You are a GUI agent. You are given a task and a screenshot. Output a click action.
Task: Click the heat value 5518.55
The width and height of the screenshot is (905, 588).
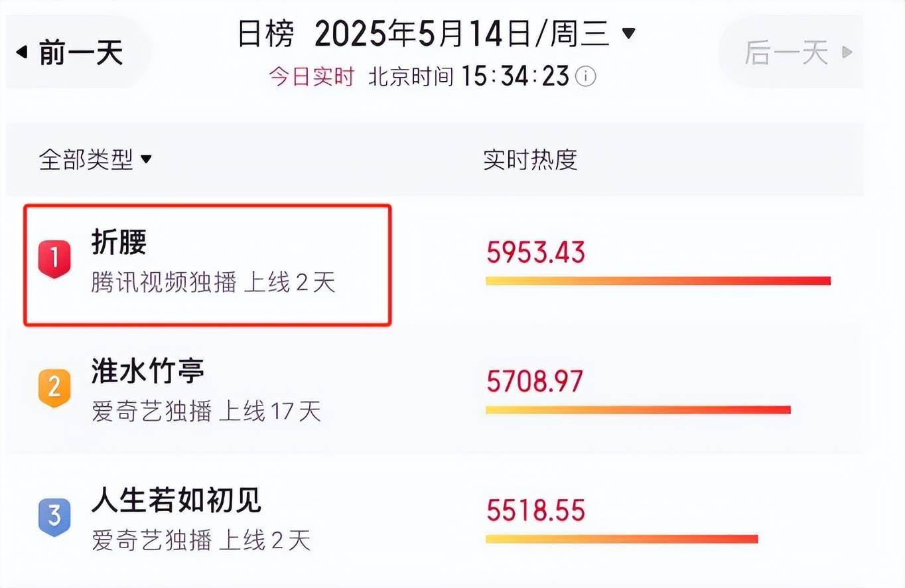(x=536, y=510)
